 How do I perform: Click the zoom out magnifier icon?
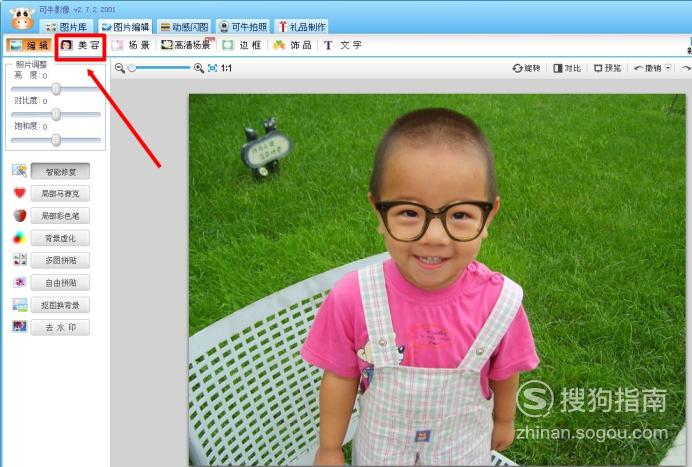click(120, 68)
